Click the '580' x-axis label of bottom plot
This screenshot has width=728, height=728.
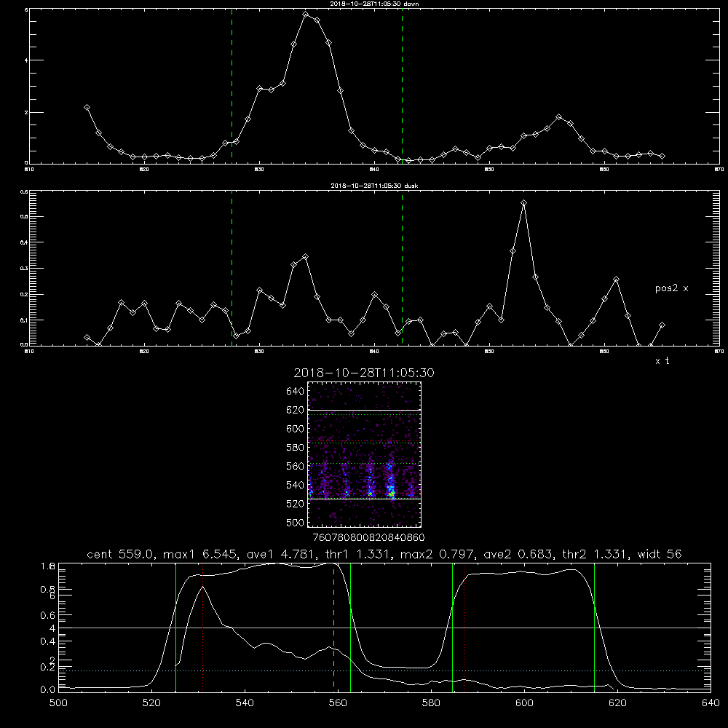431,703
